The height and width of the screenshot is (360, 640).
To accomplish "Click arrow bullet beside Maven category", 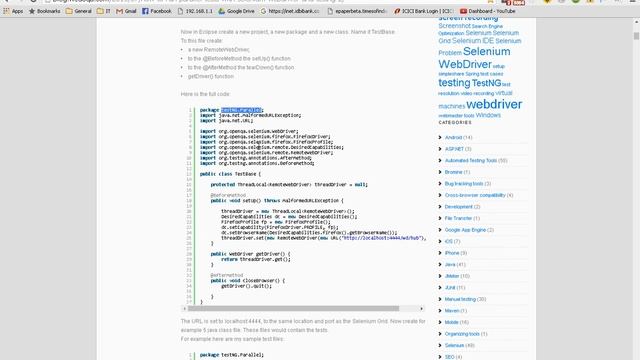I will (440, 311).
